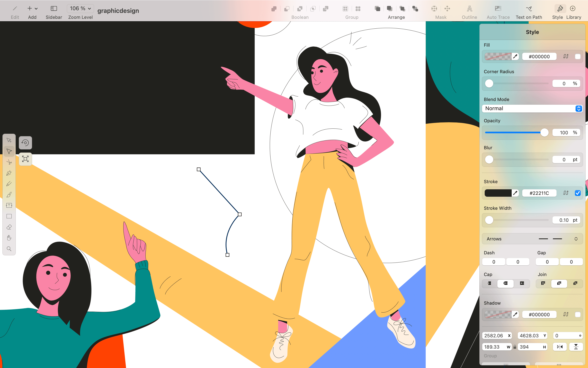This screenshot has width=588, height=368.
Task: Select the Hand pan tool
Action: pos(9,238)
